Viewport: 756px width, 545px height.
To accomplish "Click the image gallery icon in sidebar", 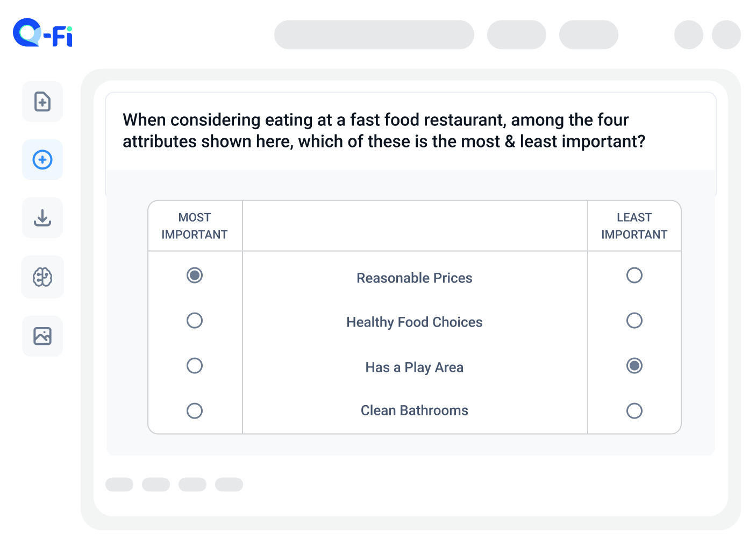I will tap(42, 336).
